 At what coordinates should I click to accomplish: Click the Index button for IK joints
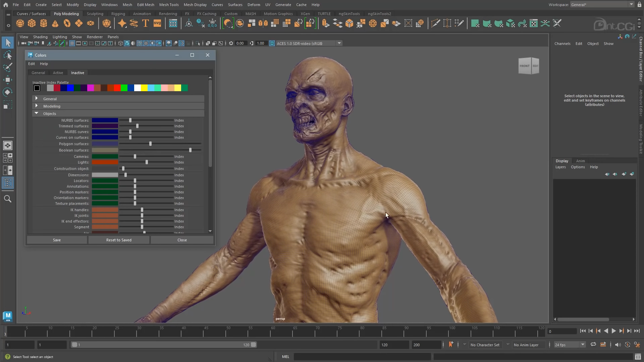tap(179, 216)
